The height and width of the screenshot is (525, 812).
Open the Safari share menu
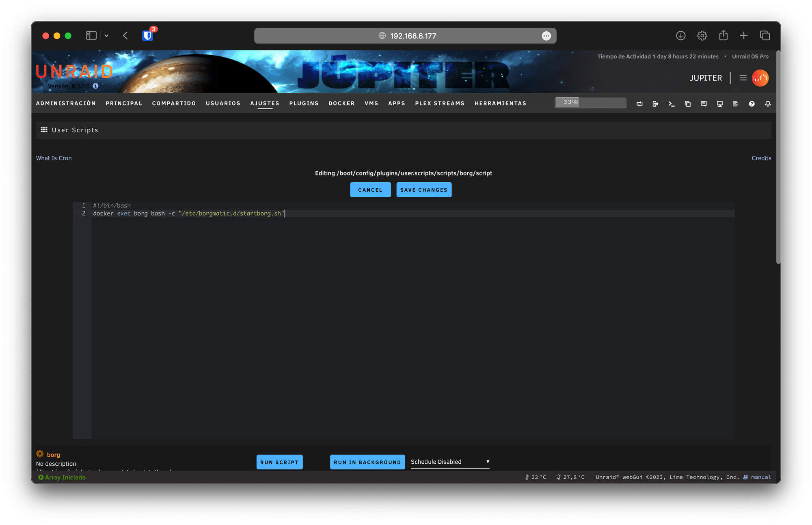[723, 35]
